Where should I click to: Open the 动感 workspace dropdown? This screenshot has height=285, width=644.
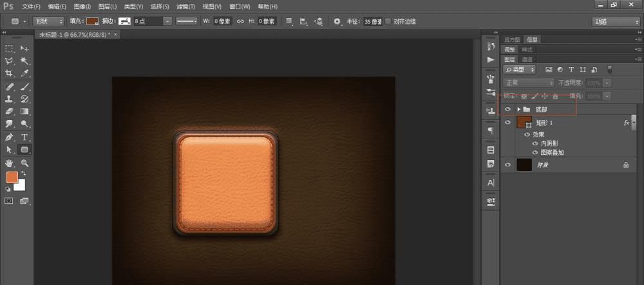[615, 21]
